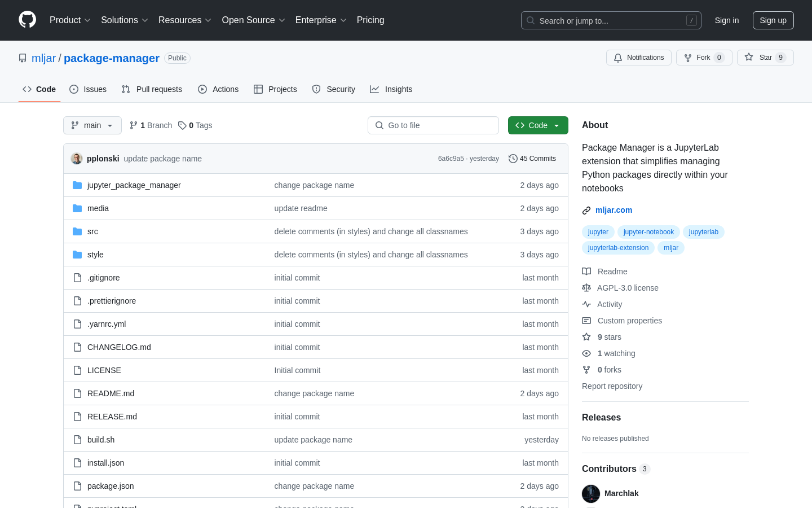The width and height of the screenshot is (812, 508).
Task: Click the fork icon beside 0 forks
Action: pyautogui.click(x=586, y=370)
